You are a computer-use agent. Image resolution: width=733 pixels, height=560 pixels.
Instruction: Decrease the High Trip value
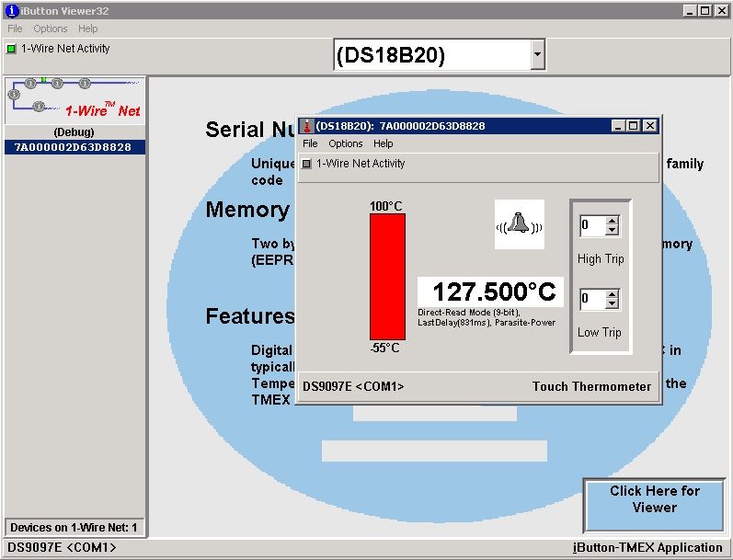(x=612, y=230)
